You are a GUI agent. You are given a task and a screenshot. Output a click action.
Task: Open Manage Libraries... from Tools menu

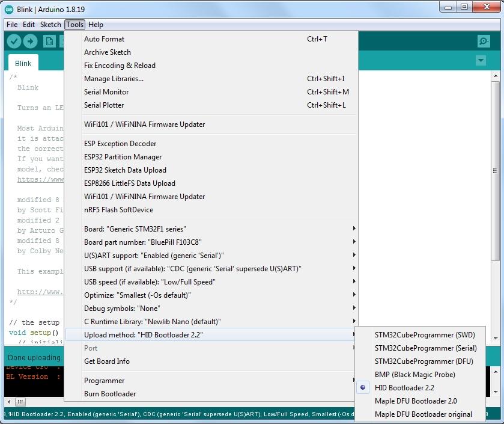[211, 79]
